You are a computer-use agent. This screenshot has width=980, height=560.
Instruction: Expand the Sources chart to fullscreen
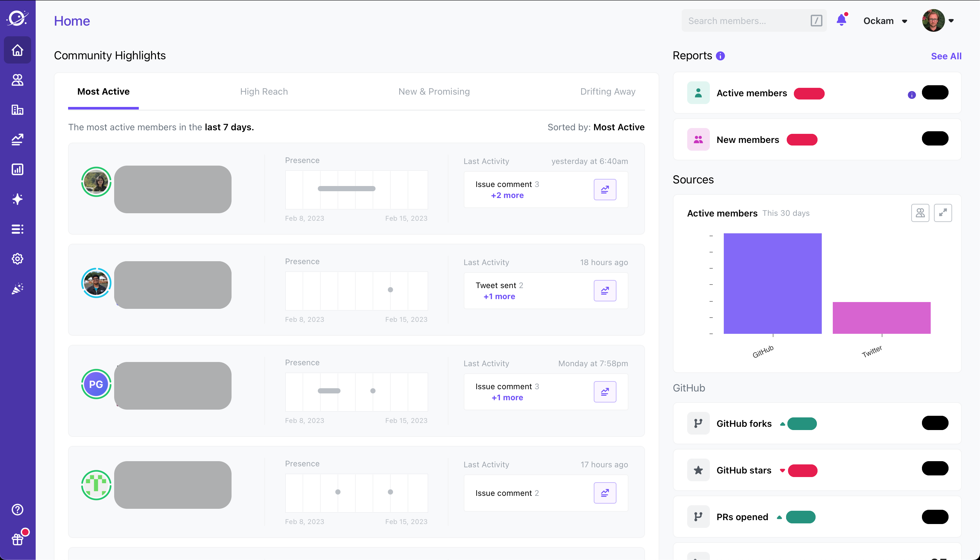(943, 213)
